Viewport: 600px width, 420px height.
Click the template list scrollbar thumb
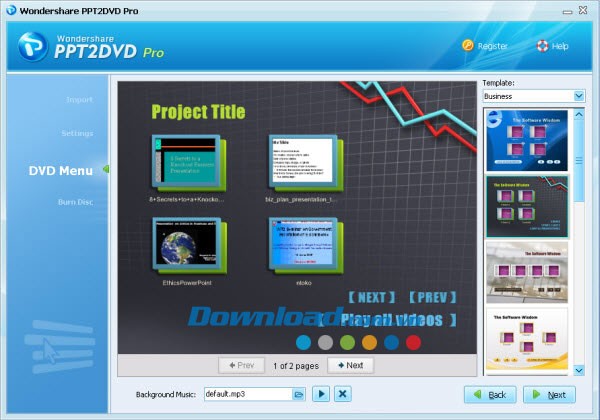tap(579, 161)
